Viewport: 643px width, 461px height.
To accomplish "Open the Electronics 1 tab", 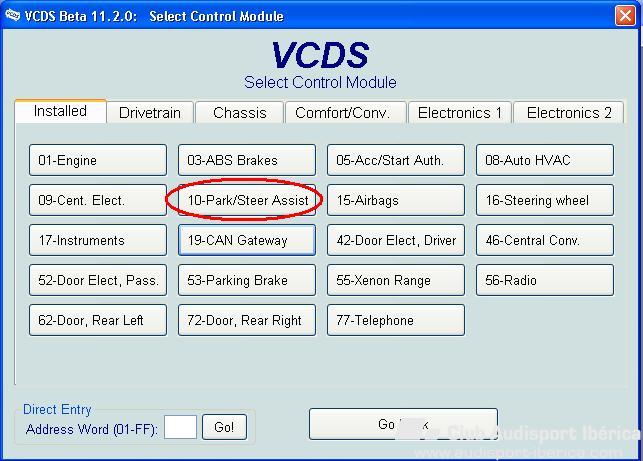I will click(460, 113).
